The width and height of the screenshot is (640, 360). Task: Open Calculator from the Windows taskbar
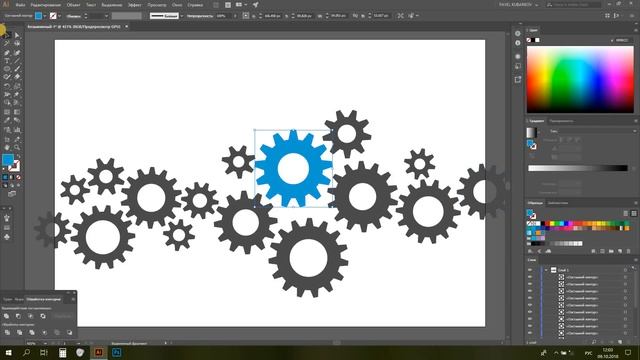[62, 352]
